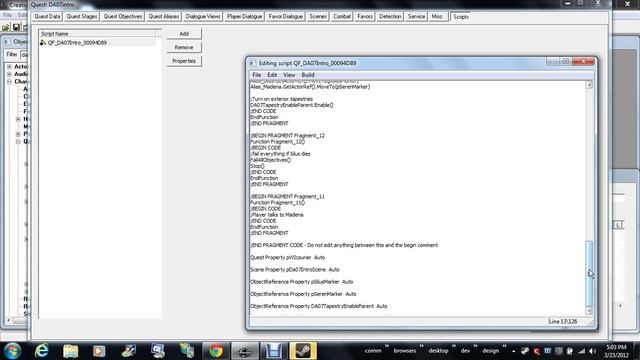Select the Favor Dialogue tab
640x360 pixels.
tap(286, 16)
